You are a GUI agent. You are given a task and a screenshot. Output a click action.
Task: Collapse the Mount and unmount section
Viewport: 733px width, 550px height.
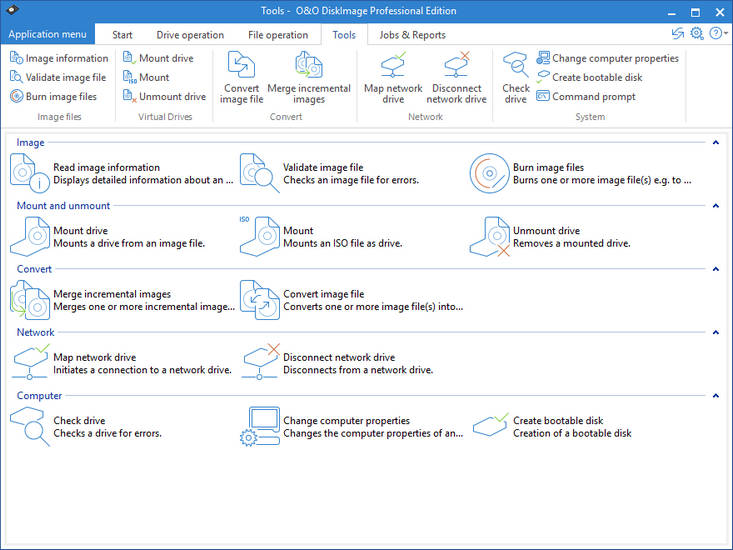tap(716, 206)
